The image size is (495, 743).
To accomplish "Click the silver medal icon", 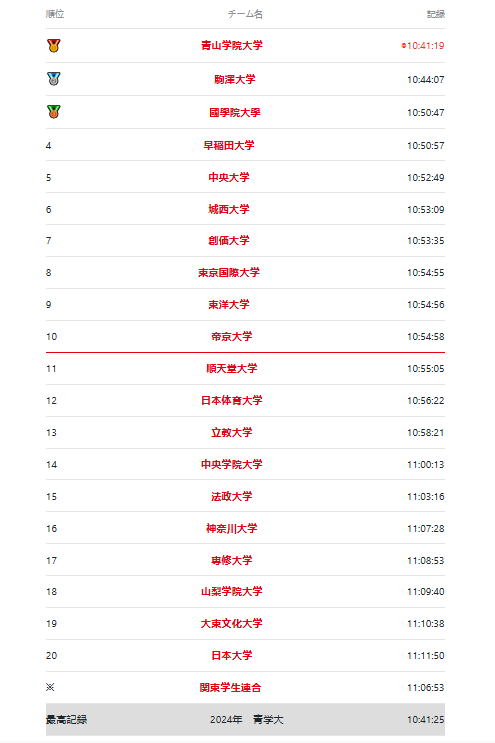I will coord(54,79).
